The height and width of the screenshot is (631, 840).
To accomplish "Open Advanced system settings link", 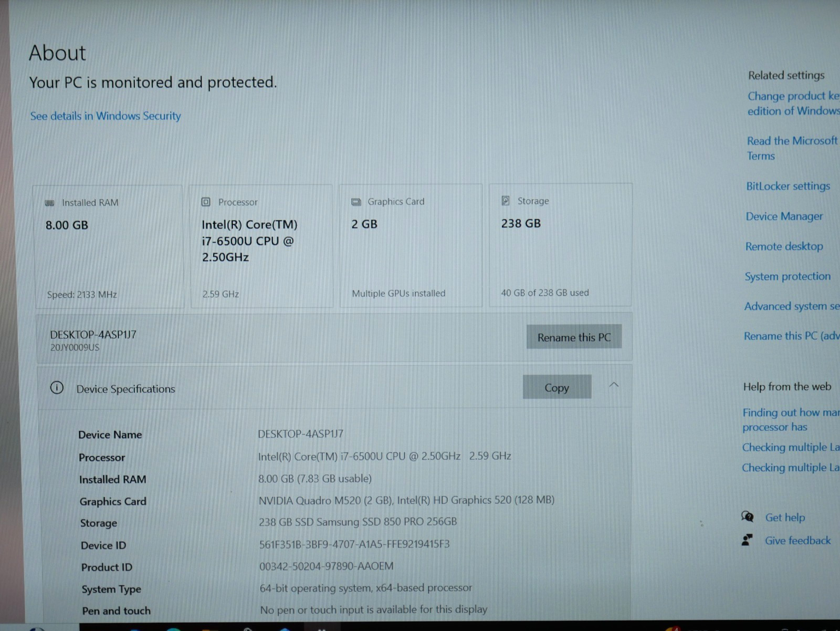I will point(792,306).
